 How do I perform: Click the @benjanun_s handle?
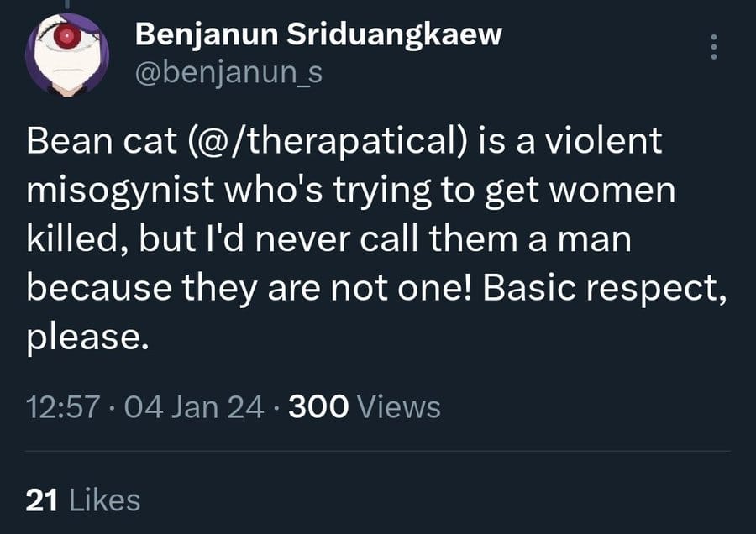click(228, 74)
